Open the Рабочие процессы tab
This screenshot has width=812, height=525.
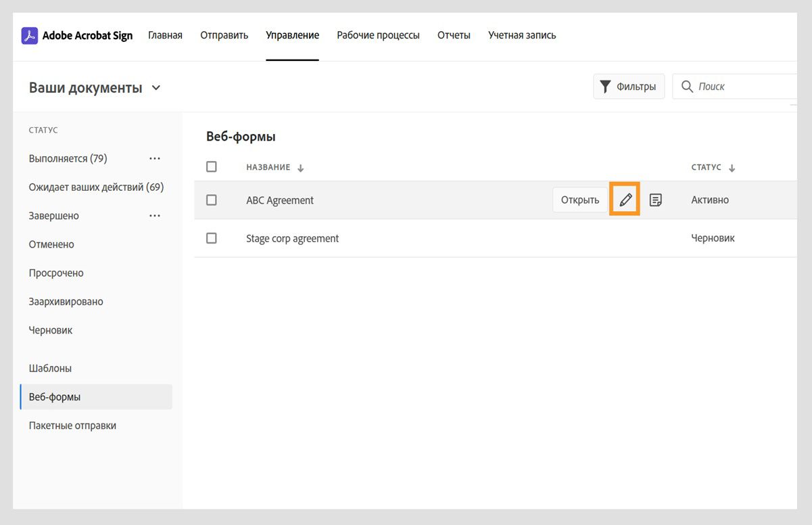(378, 35)
